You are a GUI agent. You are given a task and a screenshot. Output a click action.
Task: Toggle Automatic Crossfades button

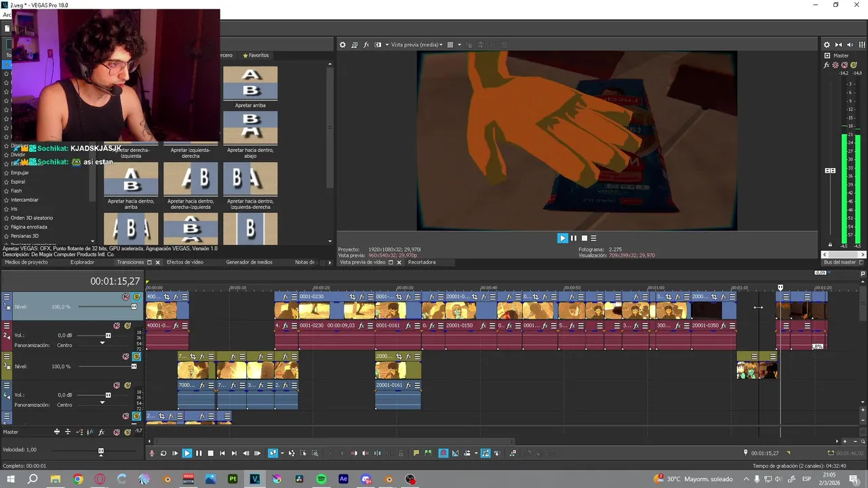pyautogui.click(x=455, y=453)
